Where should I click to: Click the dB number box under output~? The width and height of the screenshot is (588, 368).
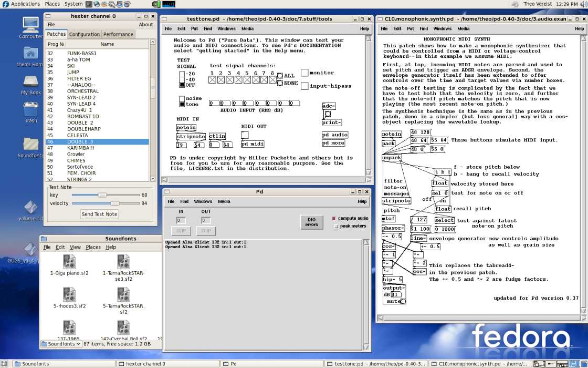(396, 294)
